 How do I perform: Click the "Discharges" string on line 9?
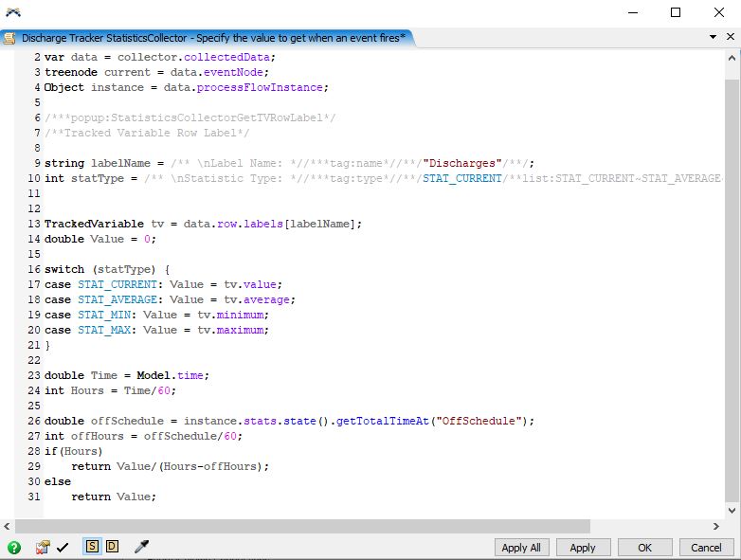click(462, 163)
